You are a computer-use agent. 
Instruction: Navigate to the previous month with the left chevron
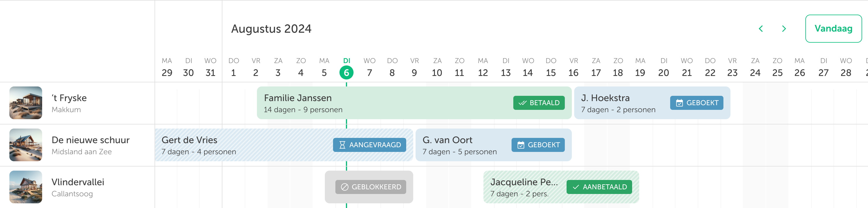(x=761, y=29)
